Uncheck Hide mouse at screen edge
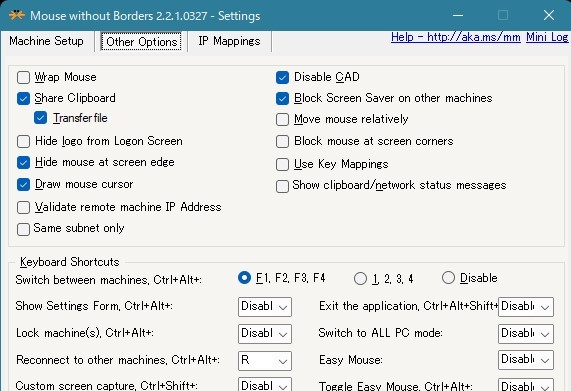The width and height of the screenshot is (571, 391). coord(24,162)
